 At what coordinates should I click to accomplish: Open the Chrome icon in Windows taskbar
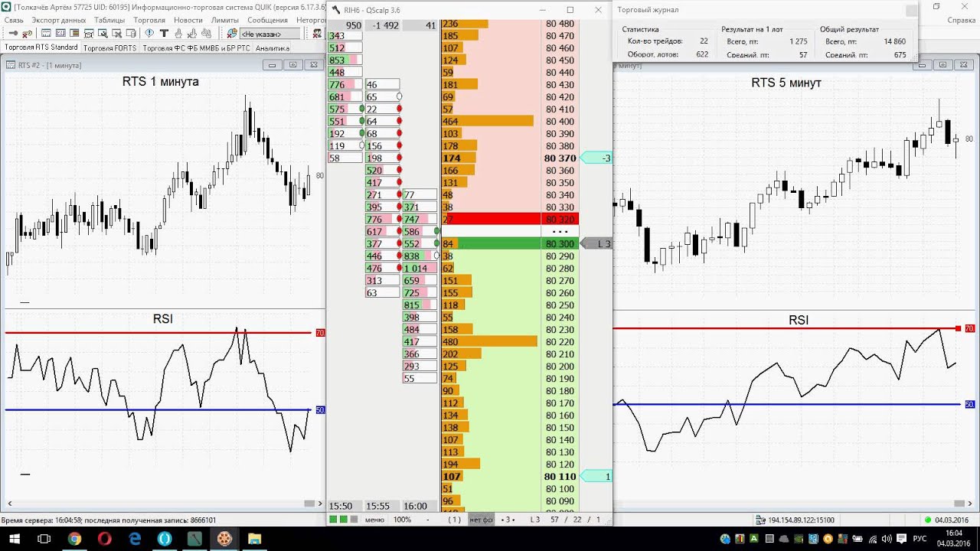(74, 539)
